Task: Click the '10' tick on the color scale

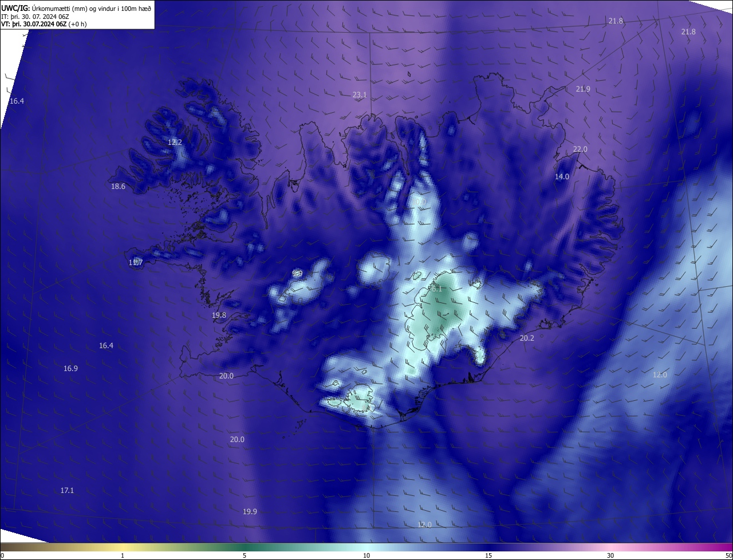Action: coord(366,555)
